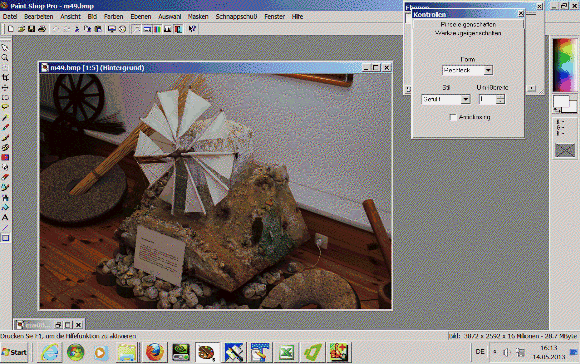Select the Shapes rectangle tool
Screen dimensions: 580x364
coord(5,238)
